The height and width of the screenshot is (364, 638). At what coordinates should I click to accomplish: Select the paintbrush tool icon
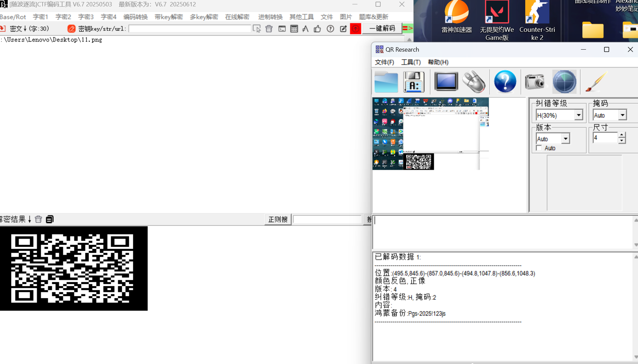pyautogui.click(x=596, y=81)
